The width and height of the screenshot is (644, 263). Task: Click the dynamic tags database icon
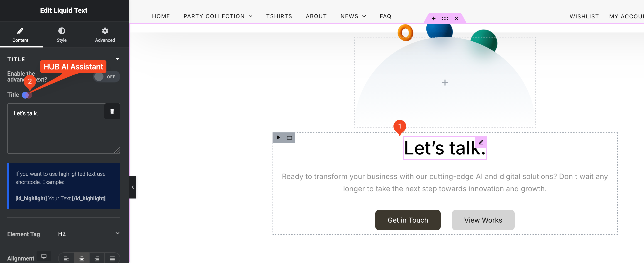coord(112,111)
